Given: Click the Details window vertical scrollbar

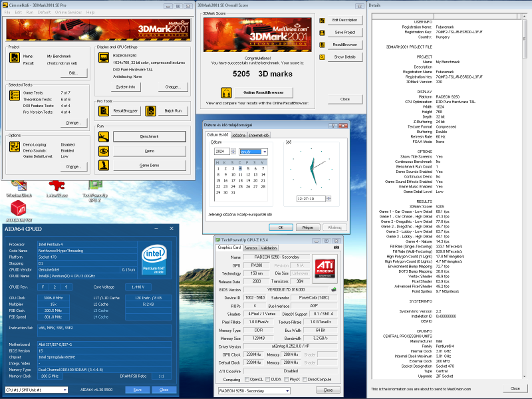Looking at the screenshot, I should pyautogui.click(x=525, y=196).
